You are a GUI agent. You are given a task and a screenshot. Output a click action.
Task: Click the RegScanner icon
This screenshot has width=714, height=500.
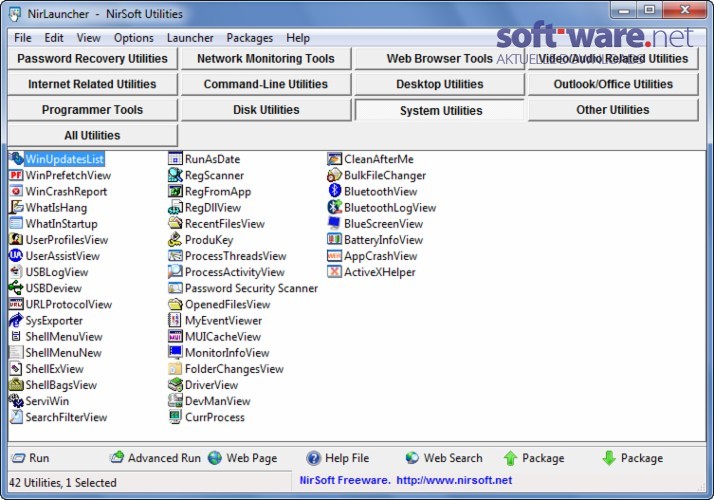[175, 175]
